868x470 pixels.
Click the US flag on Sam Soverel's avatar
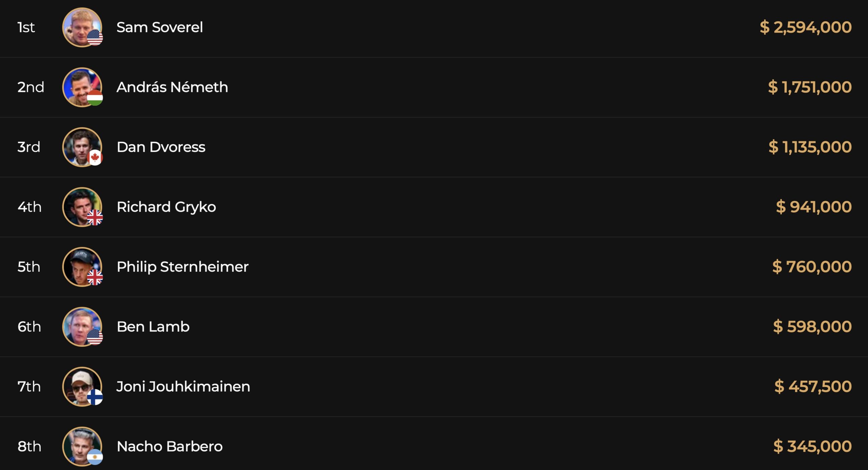pos(95,38)
